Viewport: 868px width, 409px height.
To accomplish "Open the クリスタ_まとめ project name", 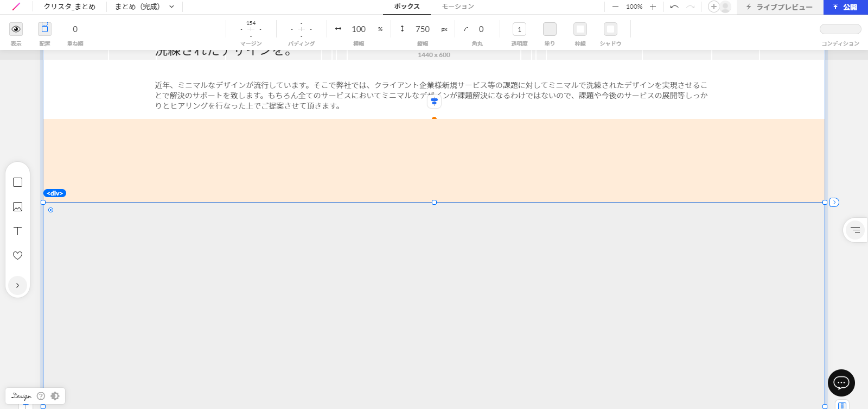I will tap(69, 7).
